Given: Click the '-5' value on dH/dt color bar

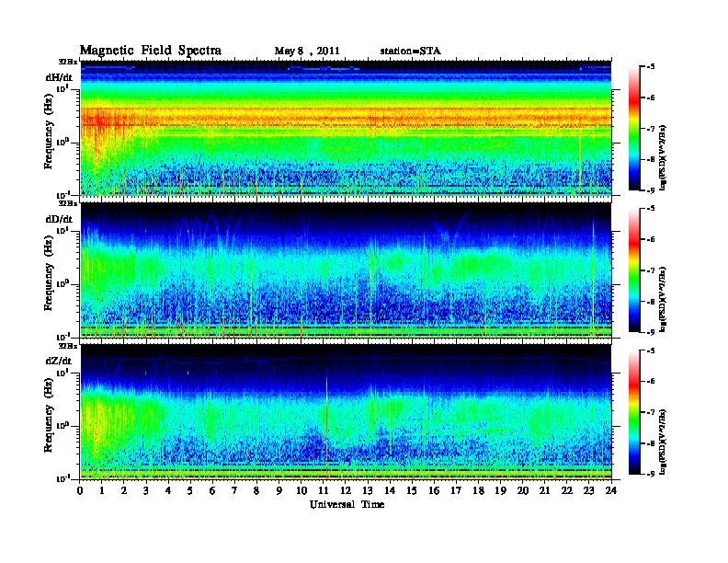Looking at the screenshot, I should [650, 67].
